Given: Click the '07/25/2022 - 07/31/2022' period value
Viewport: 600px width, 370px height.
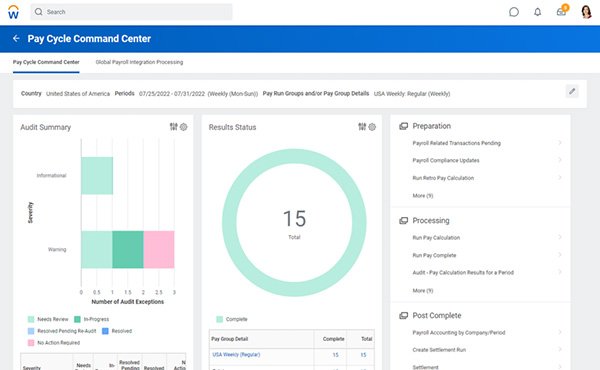Looking at the screenshot, I should tap(172, 94).
